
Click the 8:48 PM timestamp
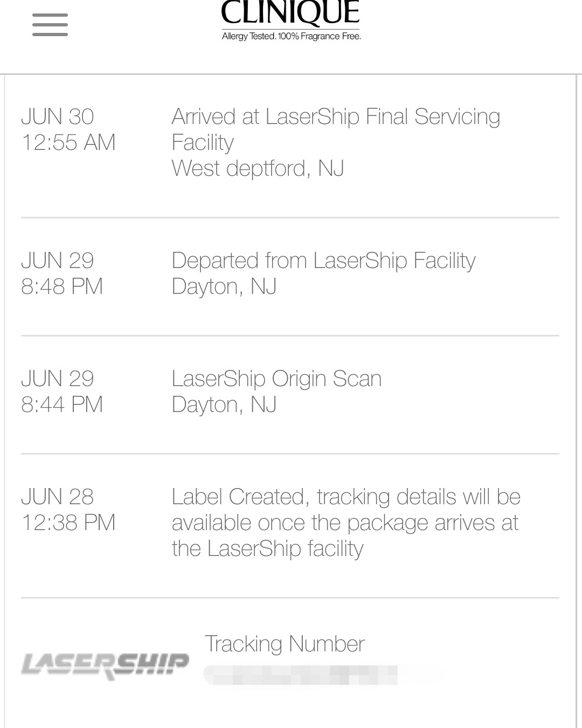(x=62, y=286)
